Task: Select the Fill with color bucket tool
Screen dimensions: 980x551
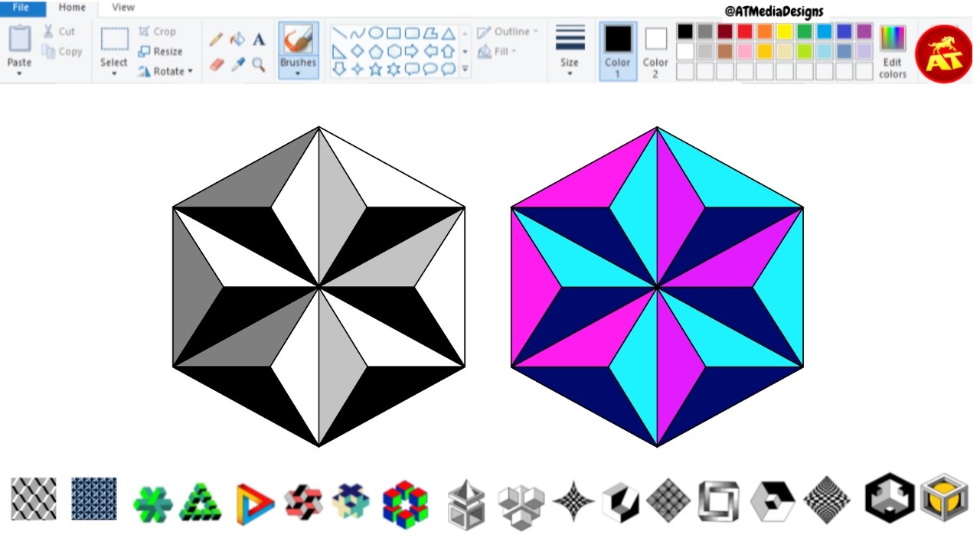Action: pos(238,39)
